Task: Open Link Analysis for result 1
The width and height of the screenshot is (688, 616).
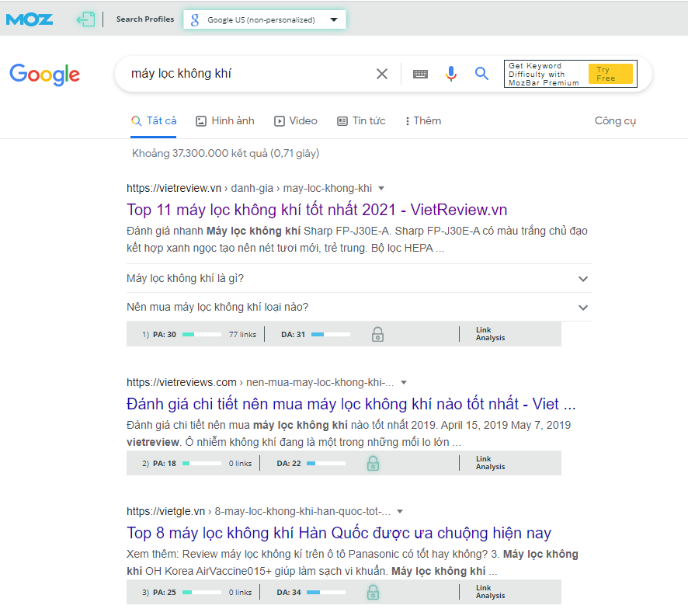Action: [x=490, y=334]
